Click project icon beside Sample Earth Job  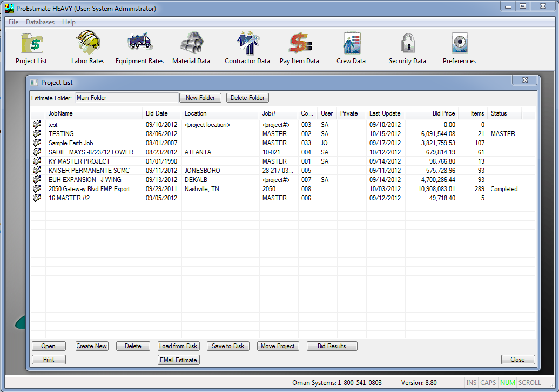tap(37, 143)
